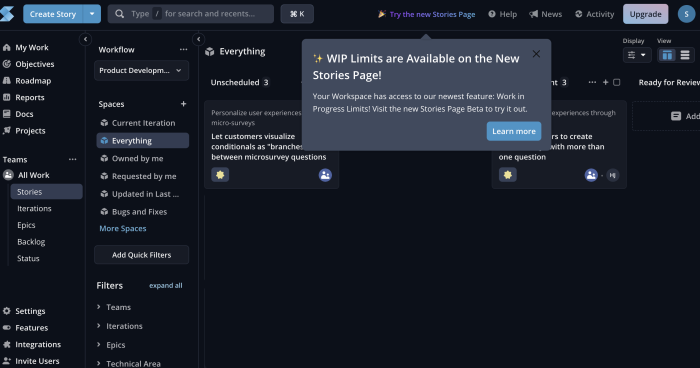This screenshot has height=368, width=700.
Task: Click the ⌘ K shortcut button
Action: 297,14
